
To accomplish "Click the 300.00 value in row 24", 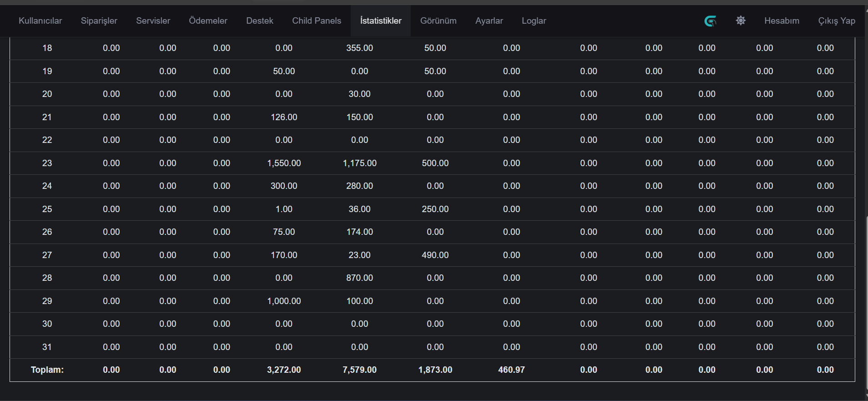I will coord(284,186).
